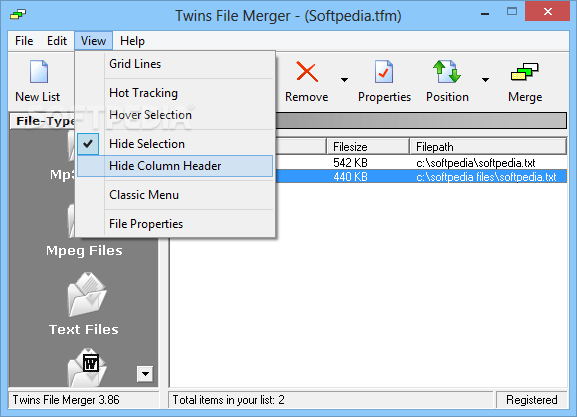Click the Merge toolbar icon

525,72
